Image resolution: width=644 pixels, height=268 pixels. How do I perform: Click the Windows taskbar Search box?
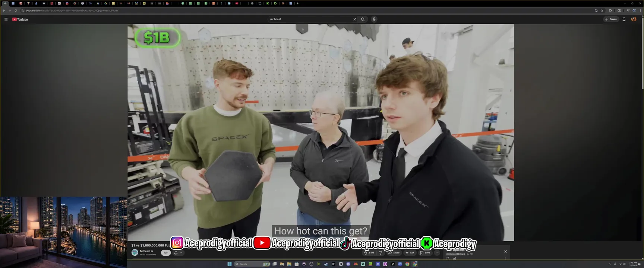[252, 264]
